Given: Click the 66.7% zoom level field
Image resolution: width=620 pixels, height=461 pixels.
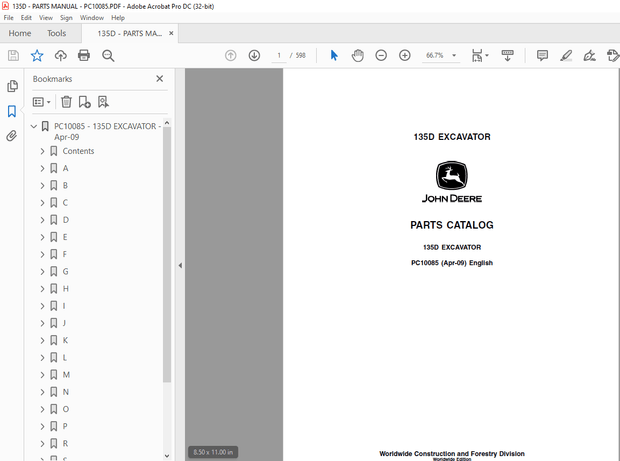Looking at the screenshot, I should point(435,55).
